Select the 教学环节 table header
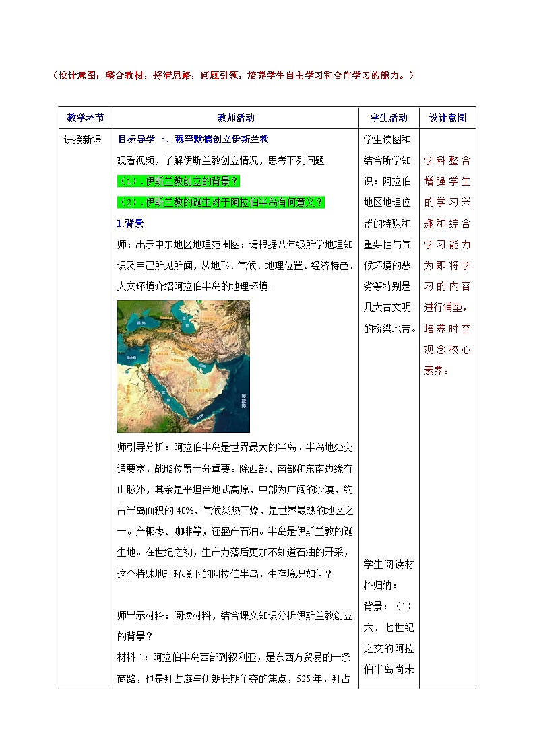Screen dimensions: 535x756 click(86, 117)
